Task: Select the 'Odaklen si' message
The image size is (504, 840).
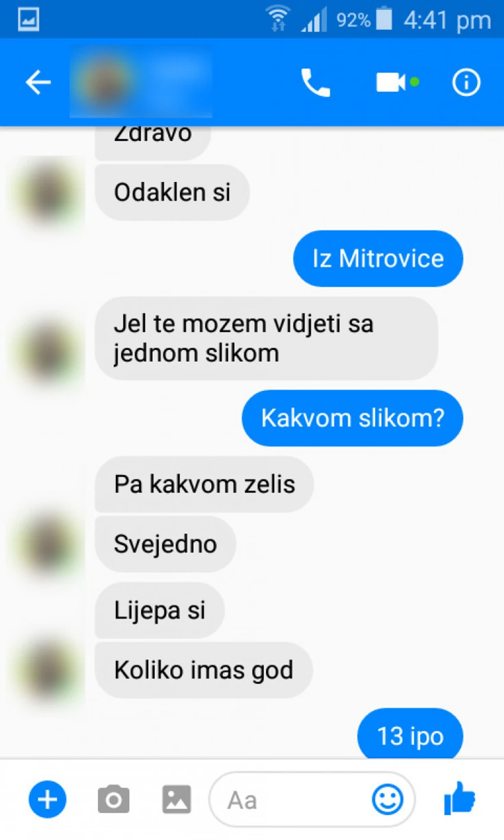Action: point(172,192)
